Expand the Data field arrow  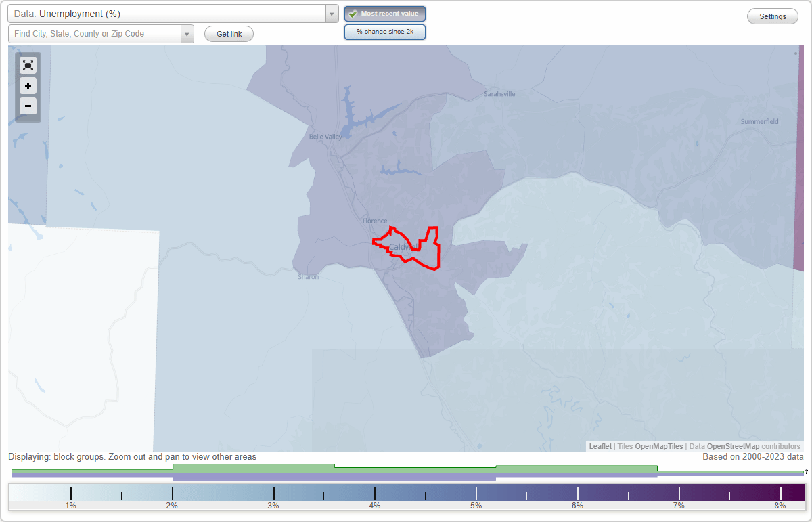tap(331, 13)
